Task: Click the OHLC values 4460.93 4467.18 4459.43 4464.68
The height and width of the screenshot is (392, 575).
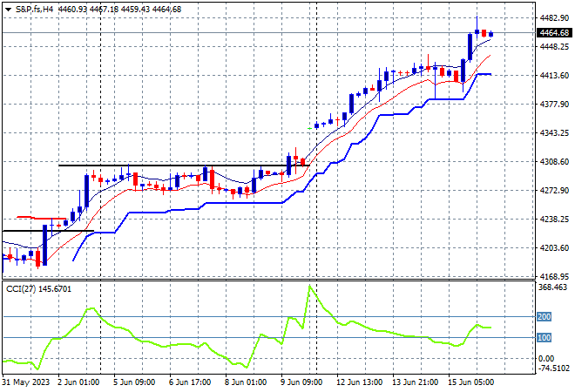Action: (x=119, y=10)
